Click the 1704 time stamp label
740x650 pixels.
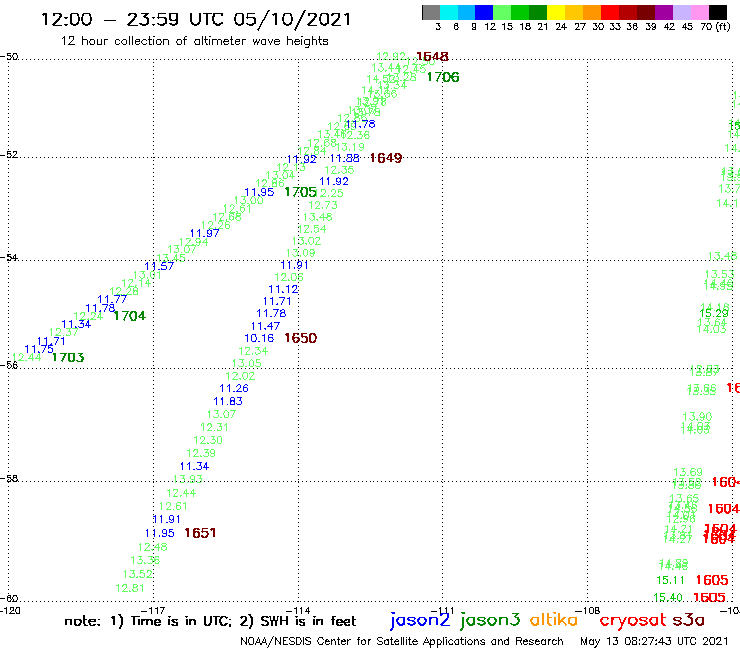[130, 316]
